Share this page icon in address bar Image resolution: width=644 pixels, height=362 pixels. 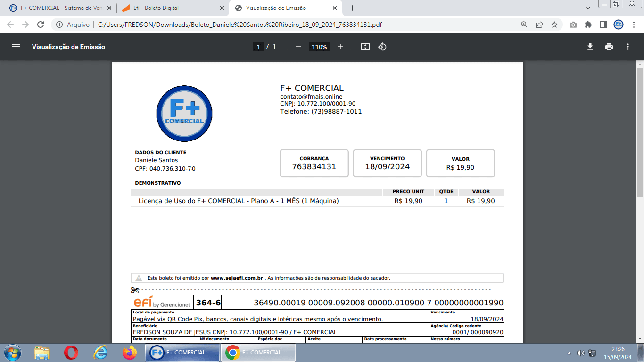click(x=539, y=25)
